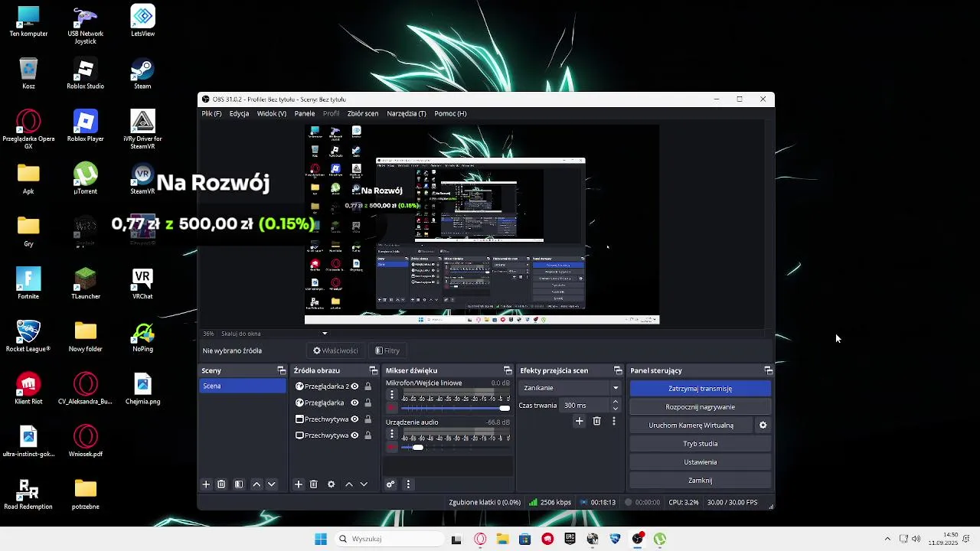
Task: Open the Pomoc (H) menu
Action: [450, 113]
